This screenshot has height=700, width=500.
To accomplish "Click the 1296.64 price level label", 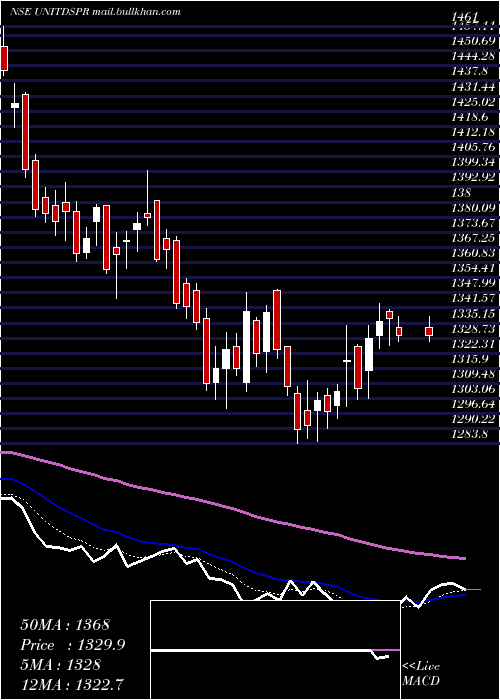I will [x=473, y=405].
